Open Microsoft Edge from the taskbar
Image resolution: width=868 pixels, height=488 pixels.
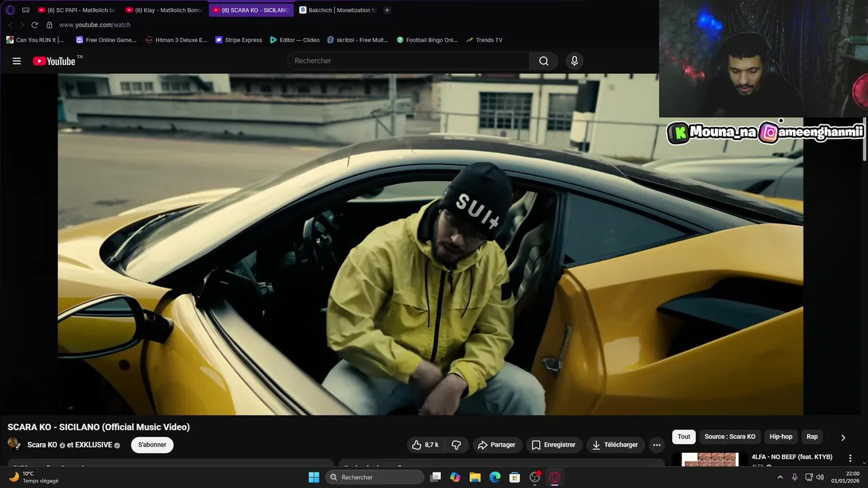coord(495,477)
